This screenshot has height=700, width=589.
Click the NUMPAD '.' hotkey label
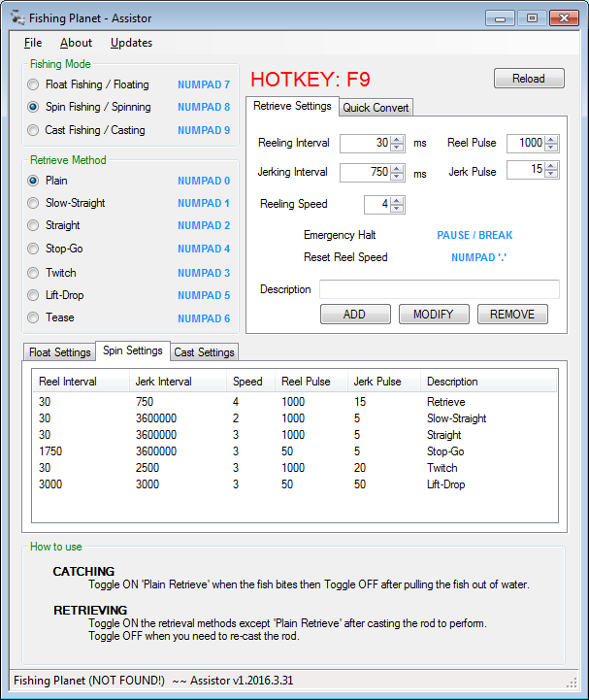pyautogui.click(x=478, y=257)
